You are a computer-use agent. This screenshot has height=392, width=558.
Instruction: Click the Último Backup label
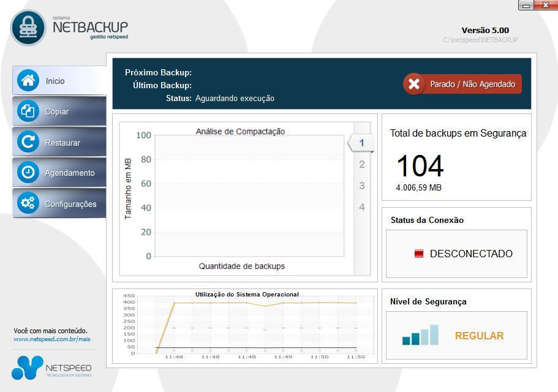pyautogui.click(x=162, y=85)
